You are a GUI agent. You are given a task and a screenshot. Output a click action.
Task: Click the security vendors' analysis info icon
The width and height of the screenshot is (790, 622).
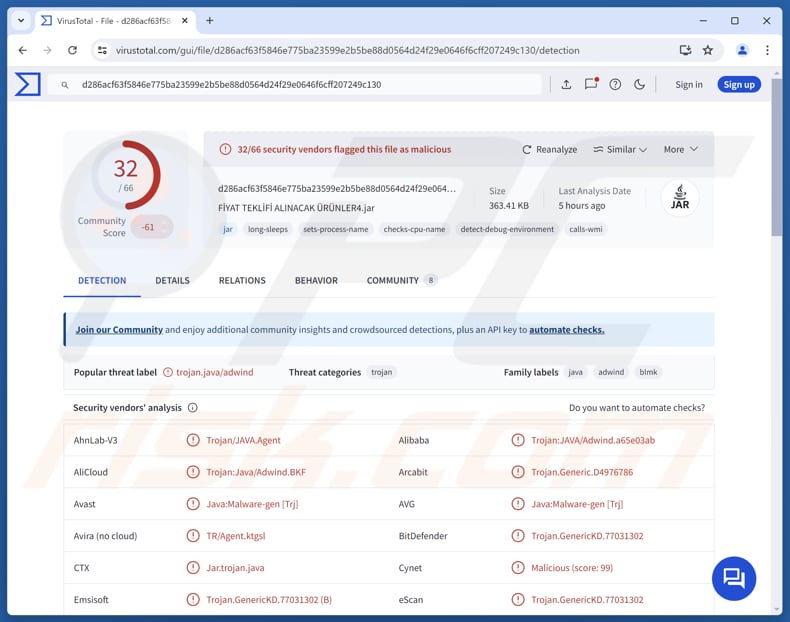coord(193,408)
